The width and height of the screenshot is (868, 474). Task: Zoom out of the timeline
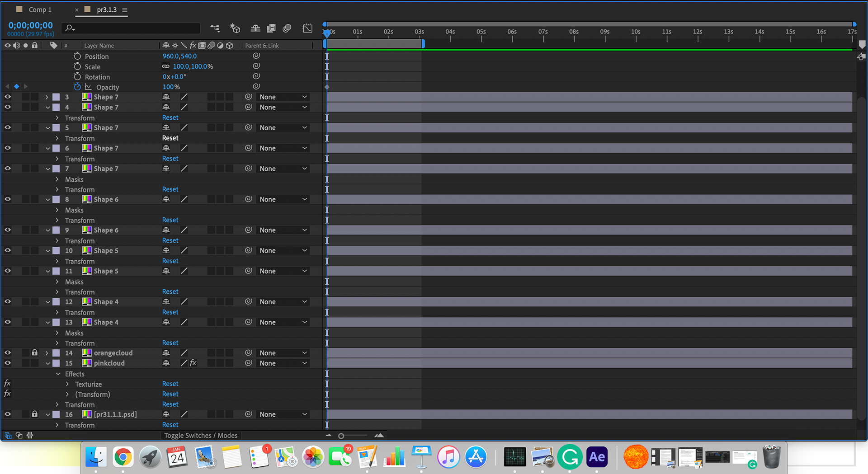tap(328, 436)
